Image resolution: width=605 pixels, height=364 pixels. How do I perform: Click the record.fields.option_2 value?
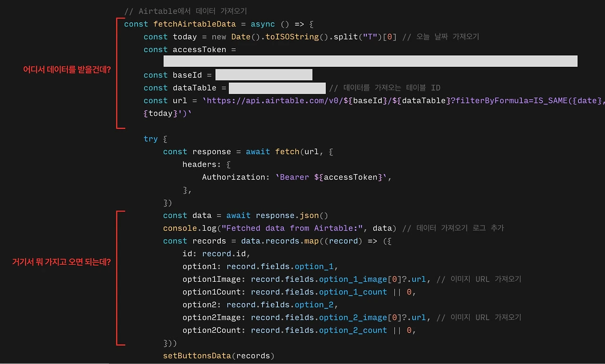click(280, 305)
